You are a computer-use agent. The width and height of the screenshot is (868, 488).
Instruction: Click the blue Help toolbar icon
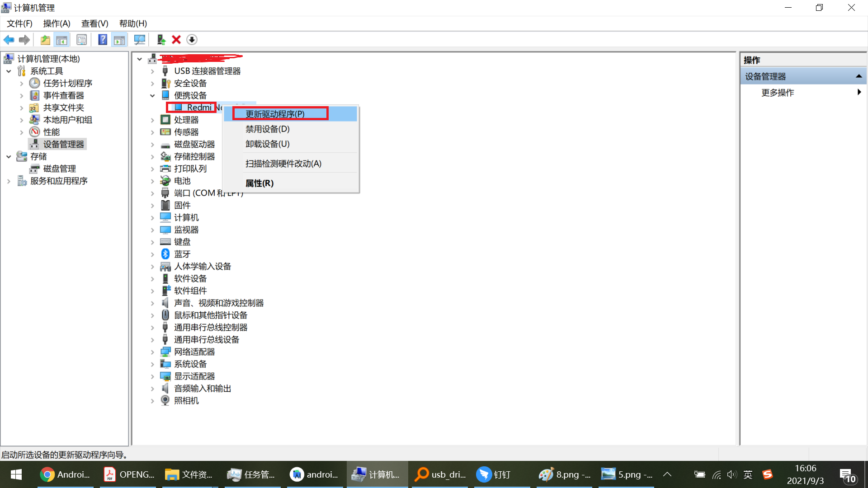pos(103,40)
